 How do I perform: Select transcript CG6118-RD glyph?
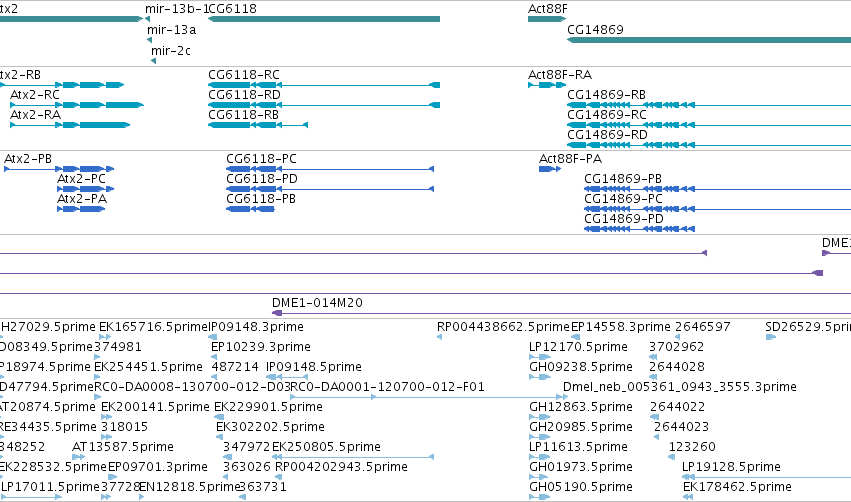tap(324, 105)
